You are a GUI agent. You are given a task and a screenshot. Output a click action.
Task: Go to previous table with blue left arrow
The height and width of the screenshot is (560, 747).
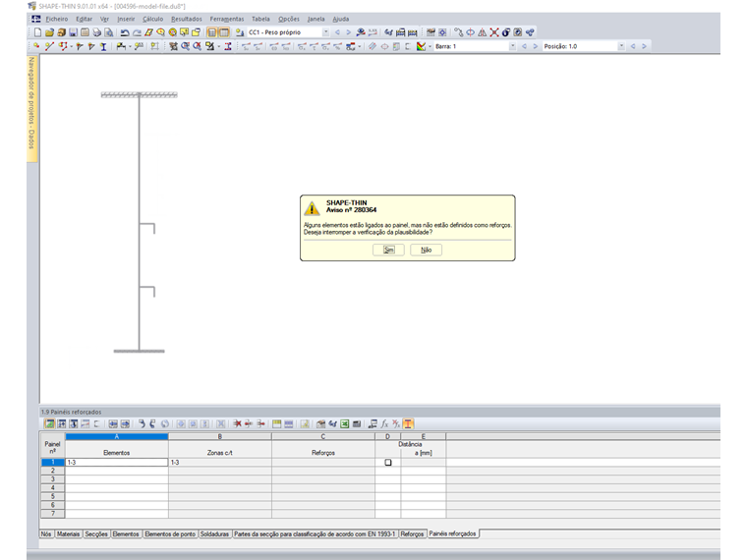tap(113, 423)
